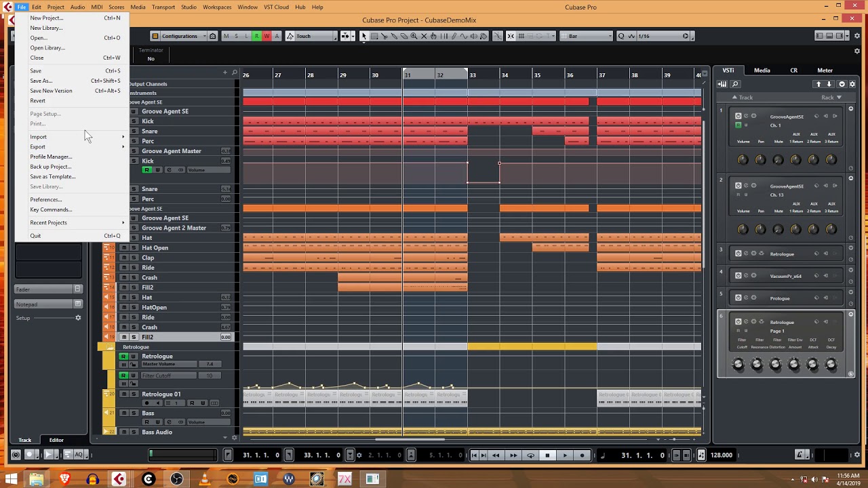This screenshot has height=488, width=868.
Task: Open the Bar snap type dropdown
Action: 587,36
